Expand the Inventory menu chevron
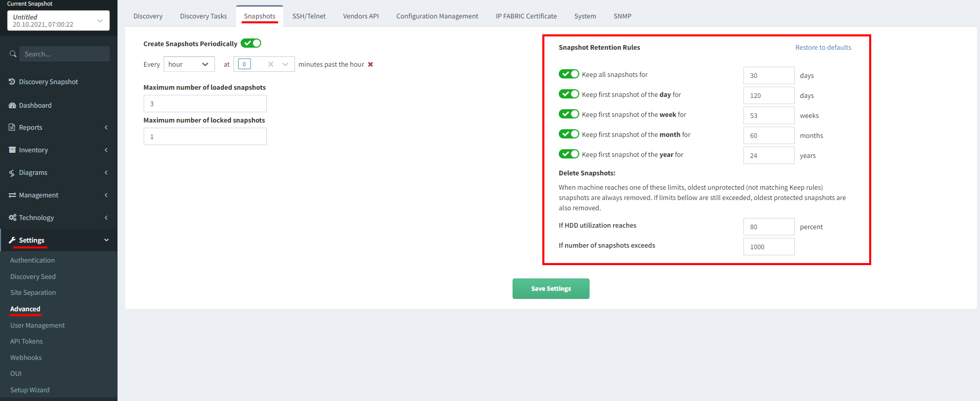The image size is (980, 401). pos(106,150)
